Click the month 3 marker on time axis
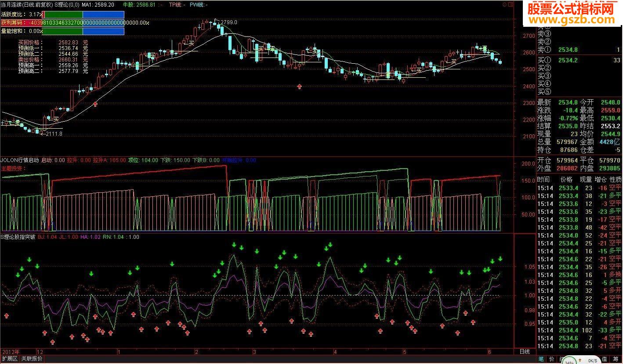This screenshot has width=623, height=364. click(x=255, y=352)
